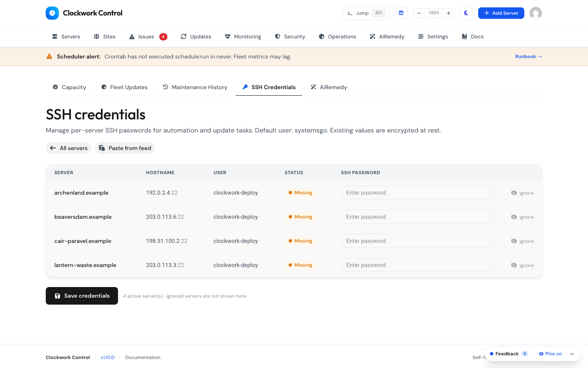
Task: Click the Clockwork Control clock logo
Action: pyautogui.click(x=52, y=13)
